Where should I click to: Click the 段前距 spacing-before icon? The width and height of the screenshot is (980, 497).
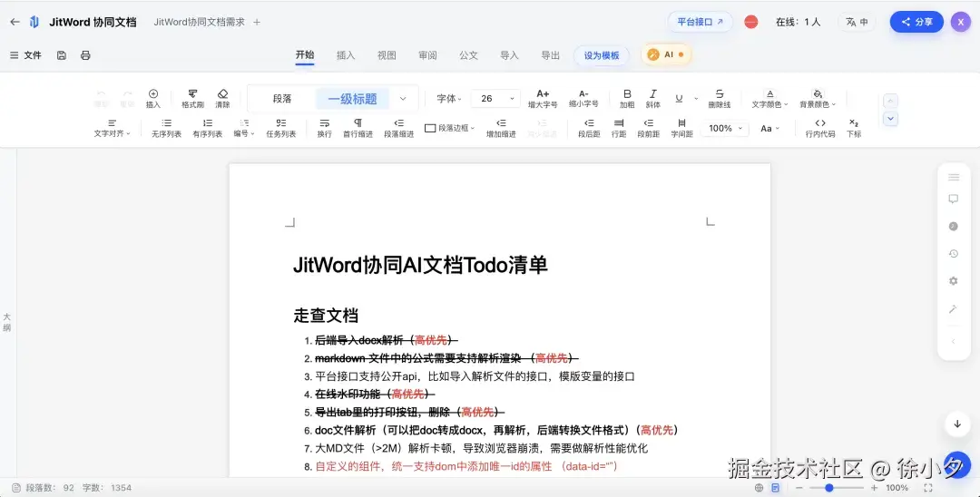pos(649,127)
